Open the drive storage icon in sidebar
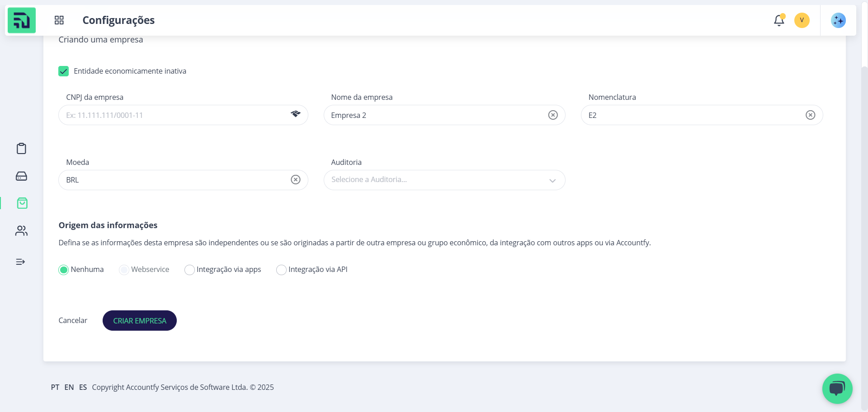Image resolution: width=868 pixels, height=412 pixels. 21,176
